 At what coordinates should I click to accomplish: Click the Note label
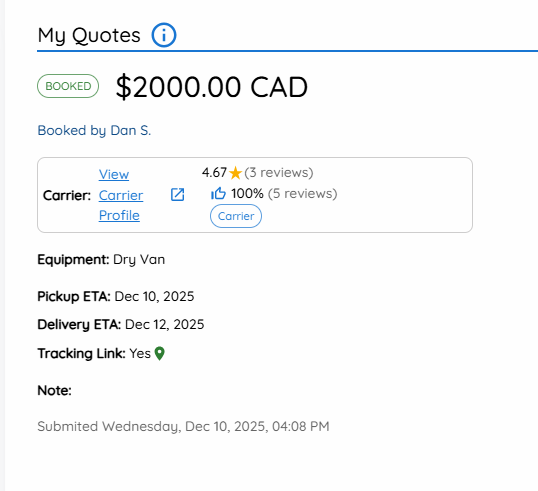pos(55,390)
